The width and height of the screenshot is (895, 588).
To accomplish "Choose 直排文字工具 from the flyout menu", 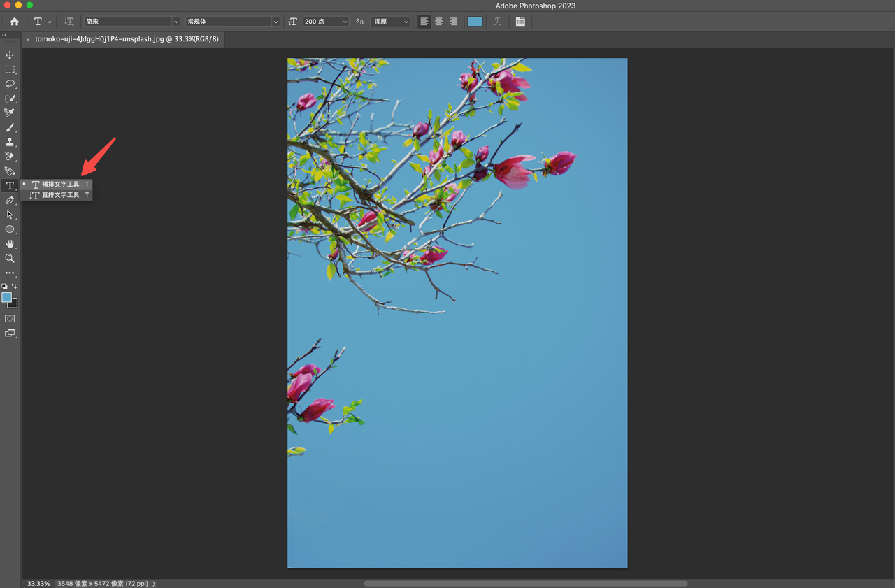I will [60, 195].
